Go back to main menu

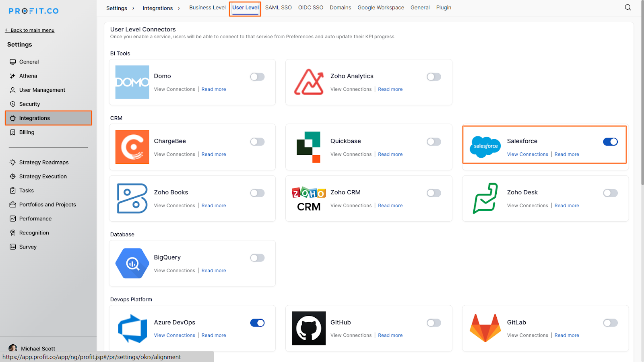click(x=30, y=30)
